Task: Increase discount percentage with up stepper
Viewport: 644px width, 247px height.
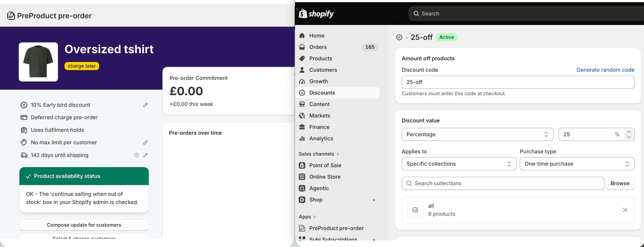Action: click(x=629, y=132)
